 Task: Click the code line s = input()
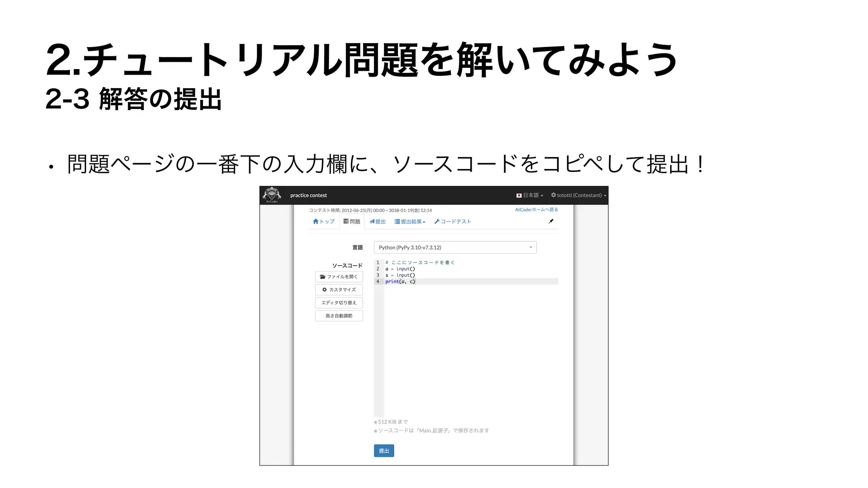(400, 275)
